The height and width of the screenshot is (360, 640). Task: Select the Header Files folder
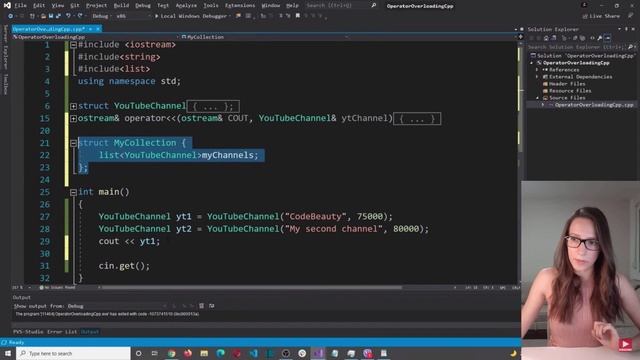pos(564,84)
